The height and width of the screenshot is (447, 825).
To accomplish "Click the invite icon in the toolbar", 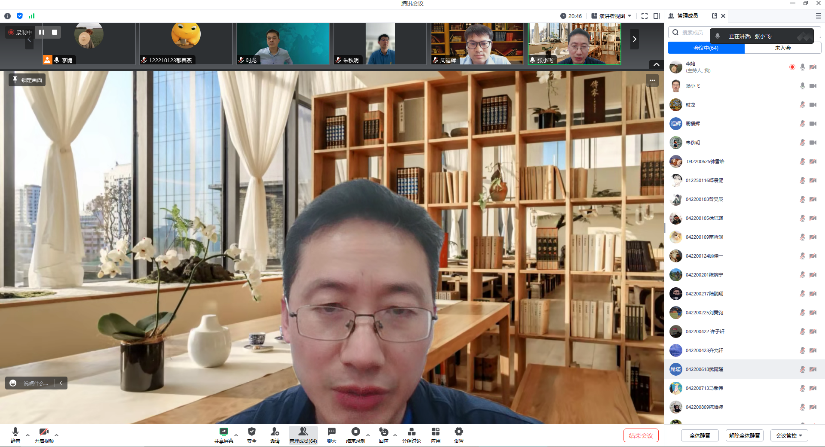I will [275, 432].
